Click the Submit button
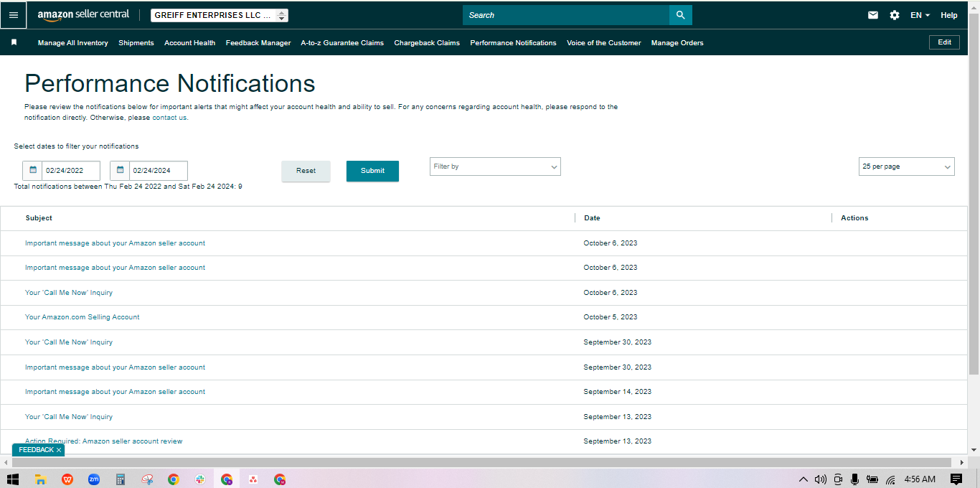980x488 pixels. coord(372,171)
